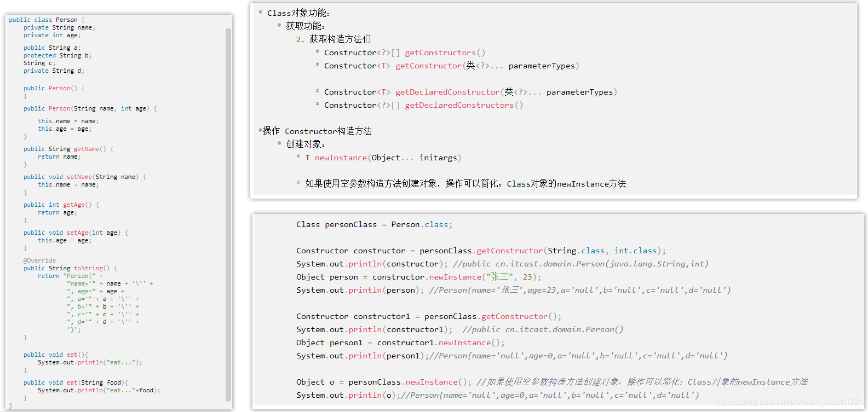Click 'T newInstance(Object... initargs)' line

[383, 158]
